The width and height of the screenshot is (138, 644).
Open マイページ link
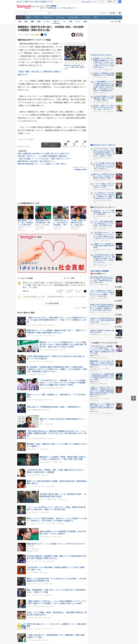pyautogui.click(x=103, y=13)
